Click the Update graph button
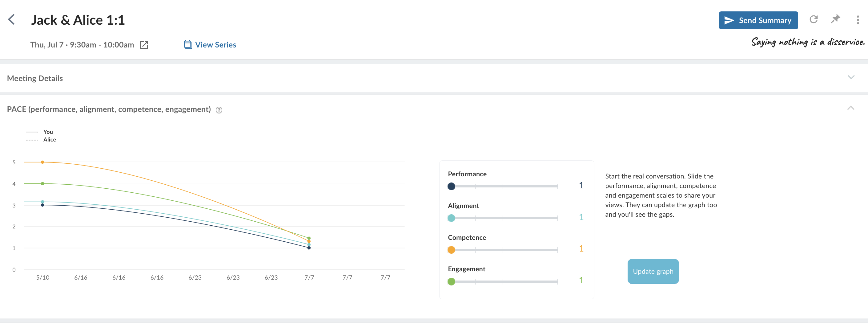Viewport: 868px width, 328px height. 653,271
